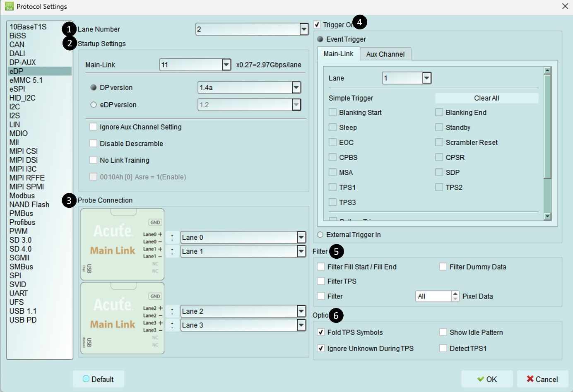Open the Lane Number dropdown

click(304, 29)
